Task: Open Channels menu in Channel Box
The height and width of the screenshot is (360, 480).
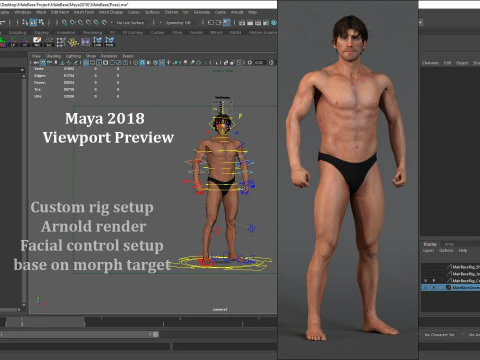Action: tap(430, 63)
